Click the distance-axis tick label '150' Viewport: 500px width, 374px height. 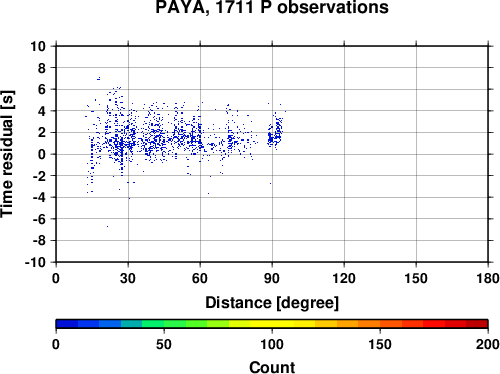coord(416,278)
